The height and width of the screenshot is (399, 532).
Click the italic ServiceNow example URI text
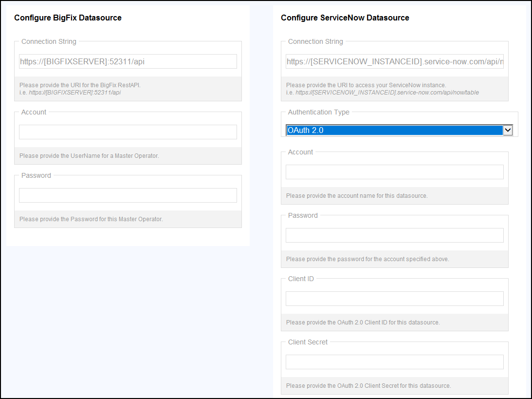387,93
